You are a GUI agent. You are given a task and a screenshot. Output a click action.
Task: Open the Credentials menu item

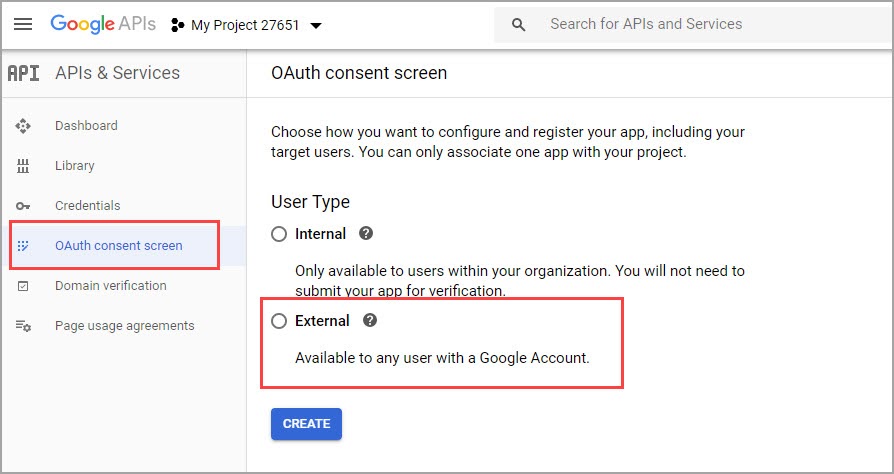tap(88, 205)
